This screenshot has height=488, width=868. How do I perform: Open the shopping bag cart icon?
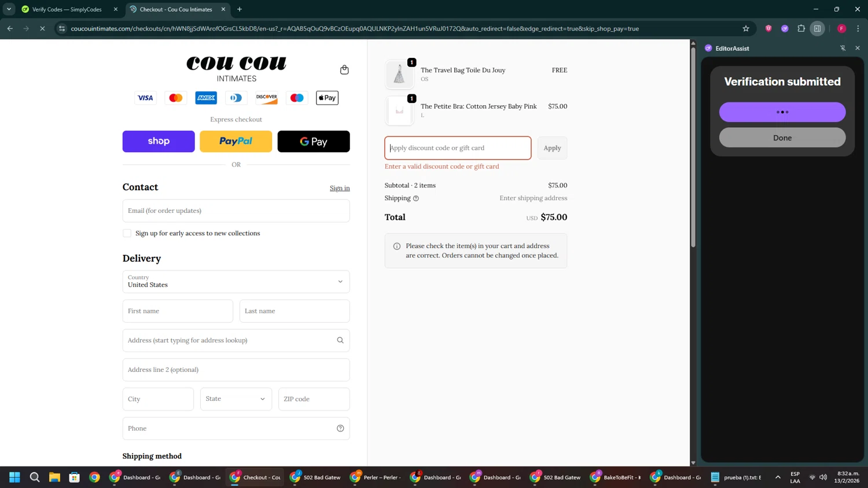344,70
